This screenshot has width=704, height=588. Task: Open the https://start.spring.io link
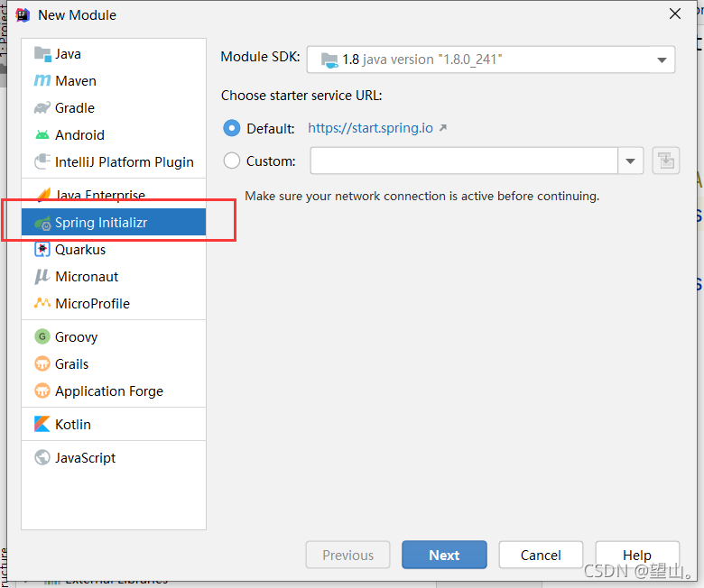(370, 128)
